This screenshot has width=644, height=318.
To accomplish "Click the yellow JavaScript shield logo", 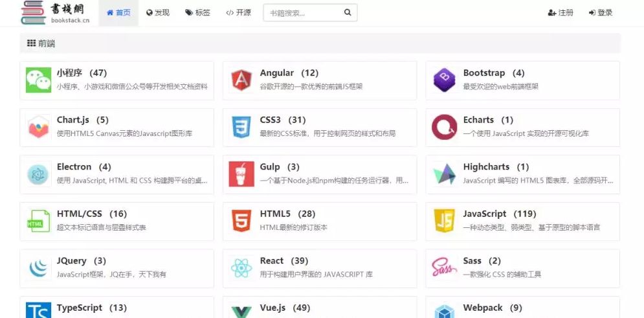I will coord(445,221).
